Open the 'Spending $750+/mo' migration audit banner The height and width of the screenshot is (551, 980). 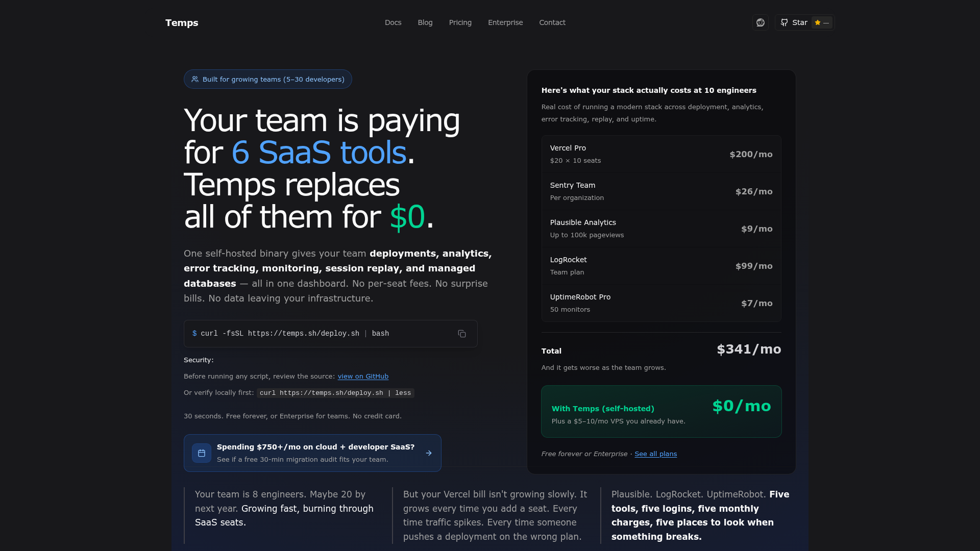click(312, 453)
